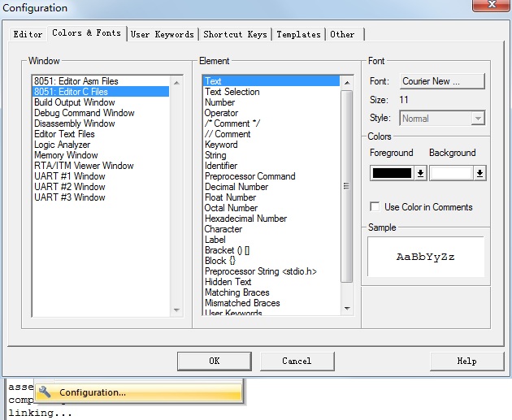
Task: Click the Cancel button
Action: pyautogui.click(x=297, y=361)
